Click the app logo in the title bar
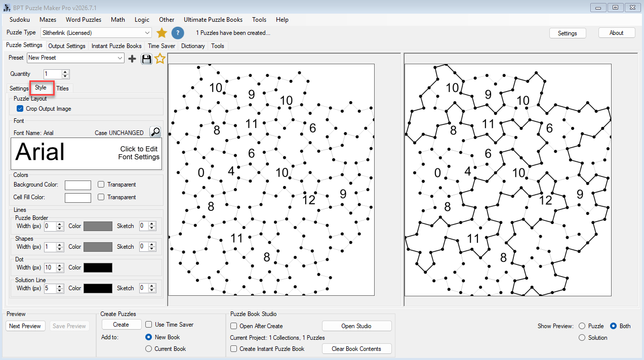The image size is (644, 360). 6,7
